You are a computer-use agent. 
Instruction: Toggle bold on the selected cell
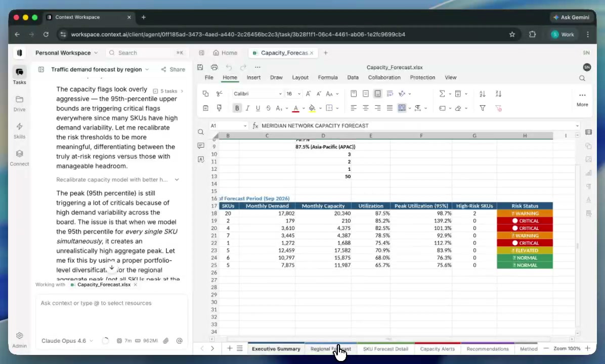237,108
